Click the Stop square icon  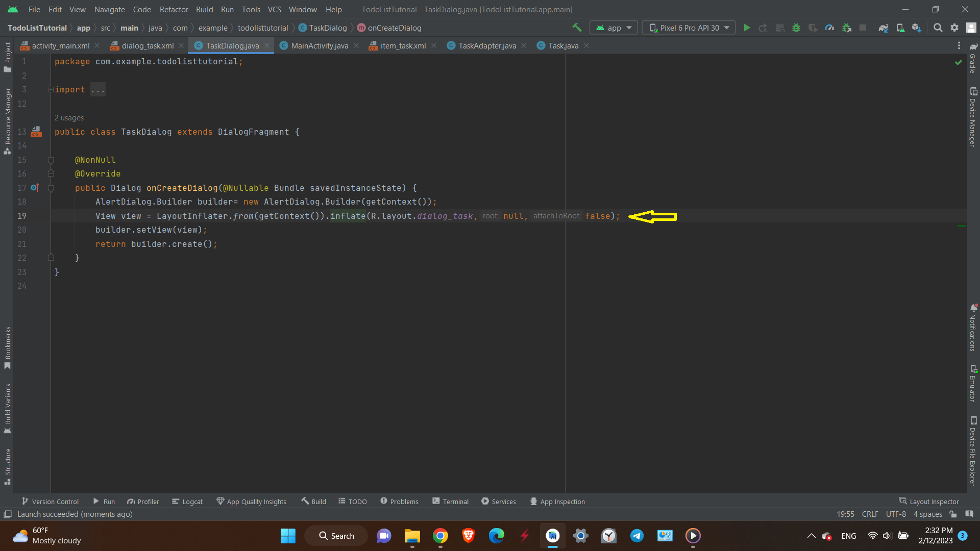[863, 28]
